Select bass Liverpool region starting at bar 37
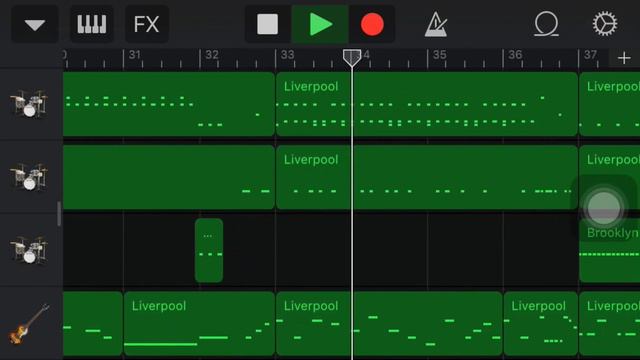Screen dimensions: 640x360 click(609, 323)
